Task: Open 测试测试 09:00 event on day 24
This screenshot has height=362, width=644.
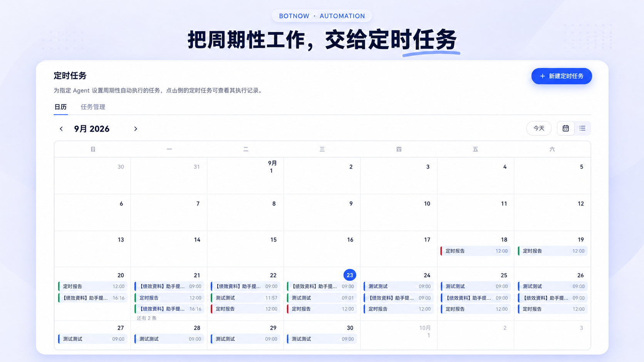Action: click(x=399, y=287)
